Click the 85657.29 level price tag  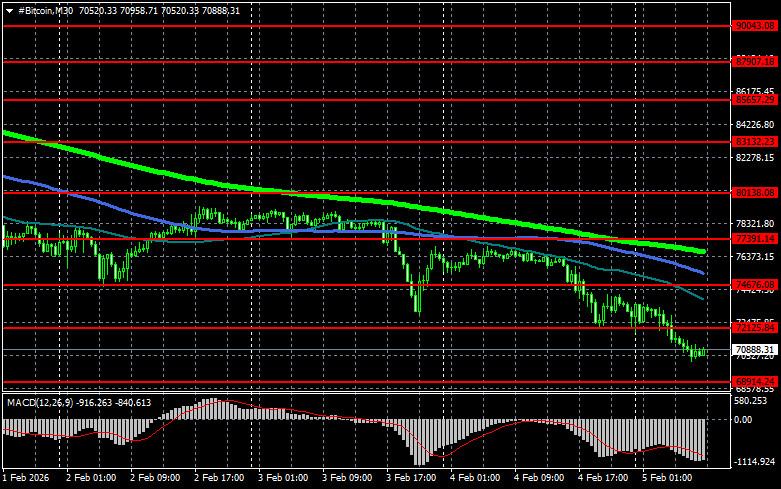[x=755, y=100]
